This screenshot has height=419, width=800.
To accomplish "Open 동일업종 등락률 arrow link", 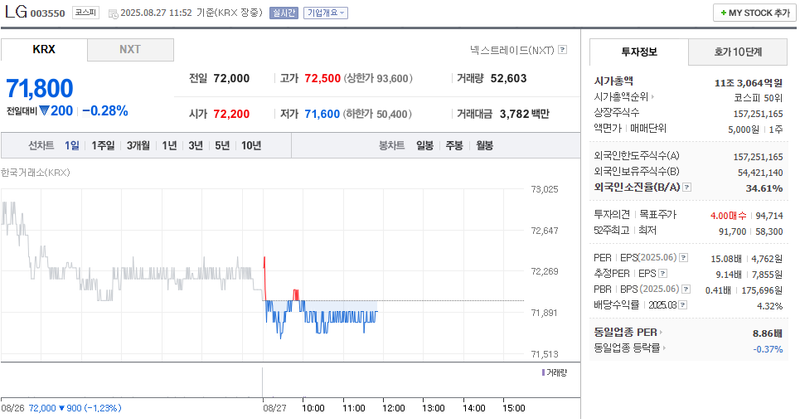I will [x=664, y=348].
